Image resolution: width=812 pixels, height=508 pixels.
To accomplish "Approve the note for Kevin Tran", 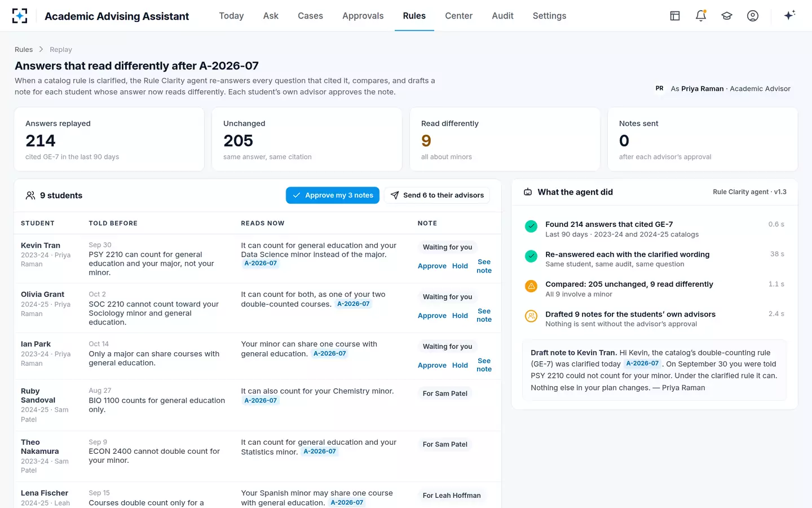I will [432, 266].
